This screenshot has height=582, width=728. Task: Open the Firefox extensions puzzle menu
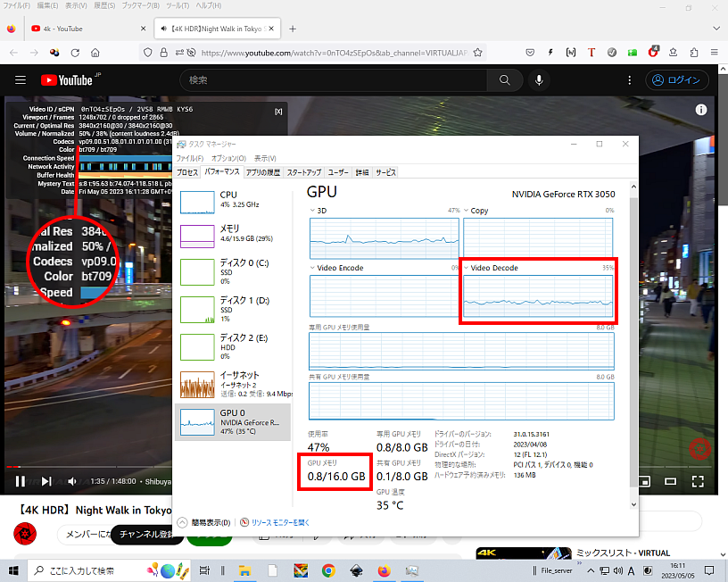pos(693,53)
